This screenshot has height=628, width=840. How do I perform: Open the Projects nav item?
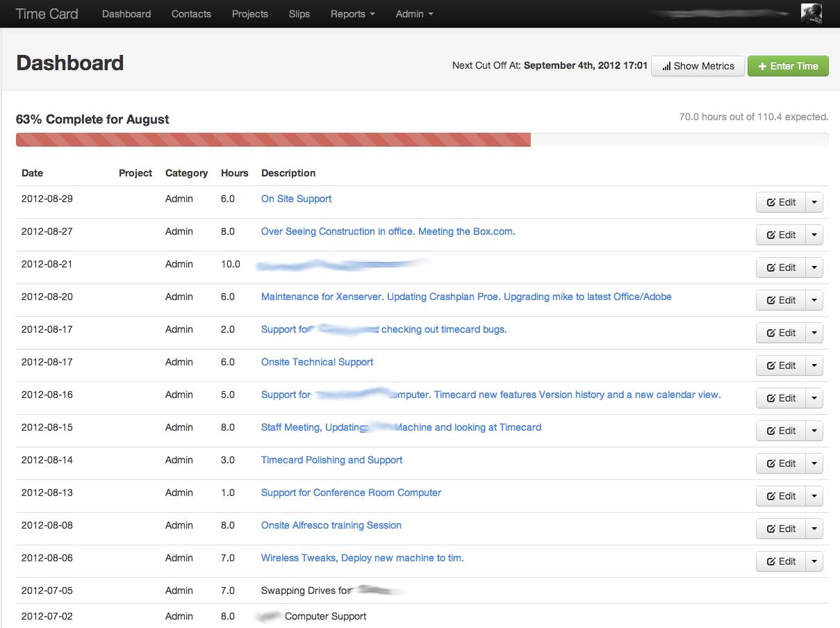coord(250,14)
